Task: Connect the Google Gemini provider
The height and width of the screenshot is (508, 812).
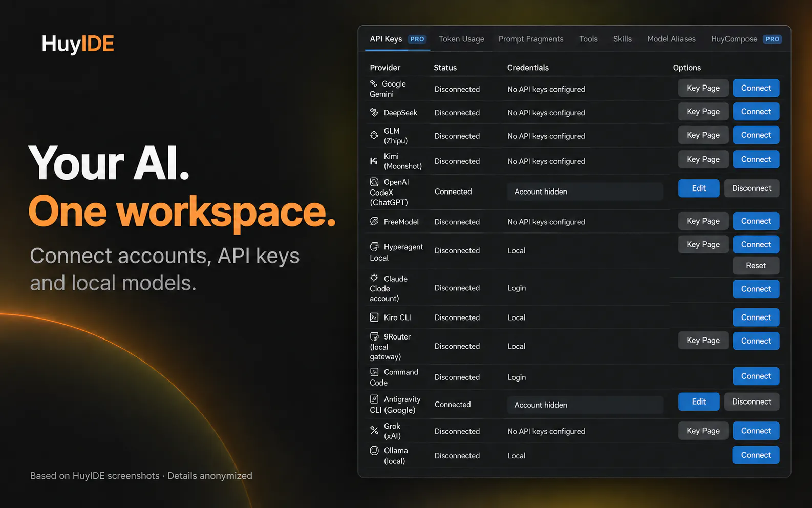Action: coord(756,88)
